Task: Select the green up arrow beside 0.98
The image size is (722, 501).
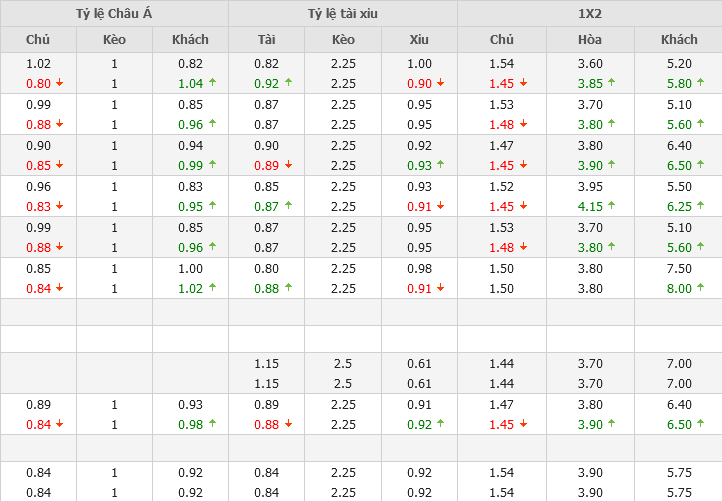Action: [x=212, y=425]
